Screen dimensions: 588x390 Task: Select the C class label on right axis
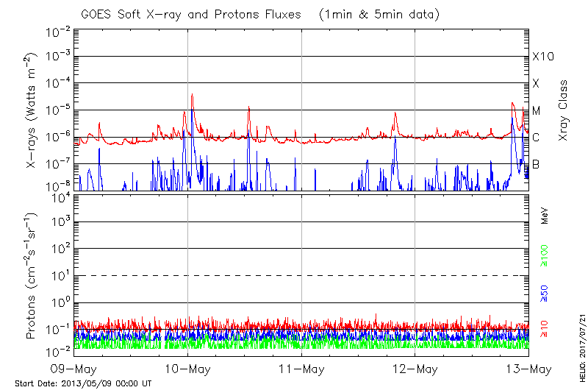[x=536, y=138]
